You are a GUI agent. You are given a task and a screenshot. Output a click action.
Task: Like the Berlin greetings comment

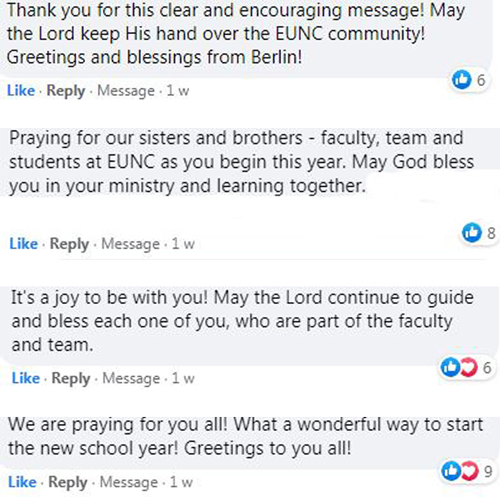point(21,91)
